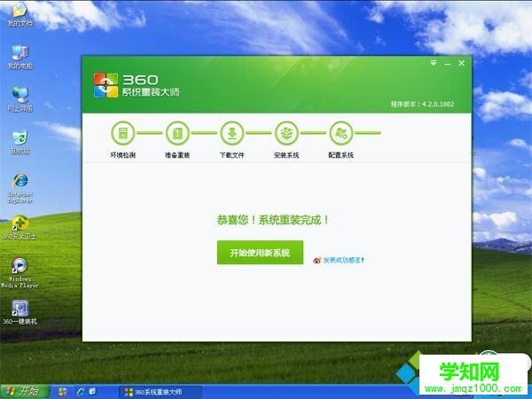The width and height of the screenshot is (532, 399).
Task: Switch to 360系统重装大师 taskbar button
Action: click(x=160, y=392)
